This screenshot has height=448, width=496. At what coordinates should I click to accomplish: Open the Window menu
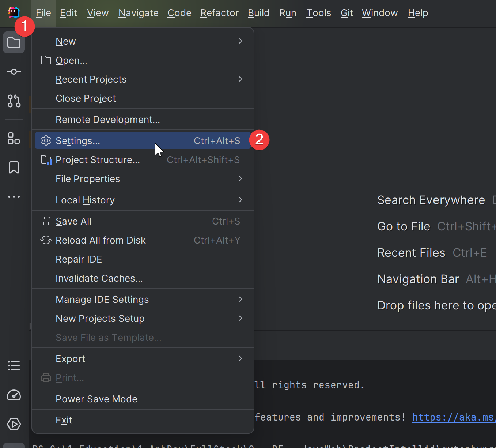[380, 13]
